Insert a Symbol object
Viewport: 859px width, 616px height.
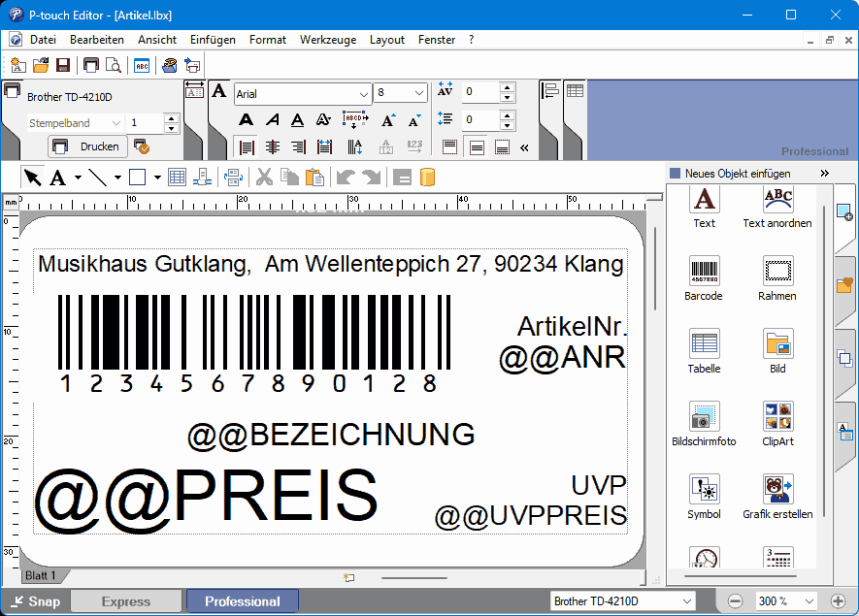pyautogui.click(x=704, y=497)
